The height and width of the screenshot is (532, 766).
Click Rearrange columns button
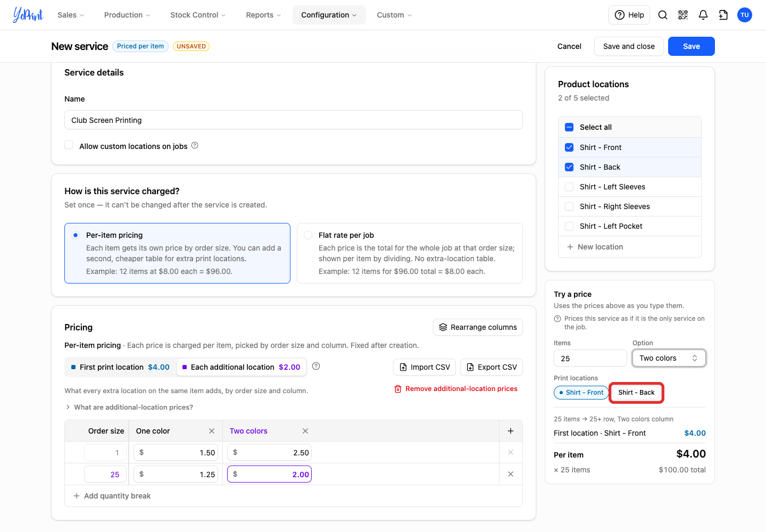coord(478,327)
